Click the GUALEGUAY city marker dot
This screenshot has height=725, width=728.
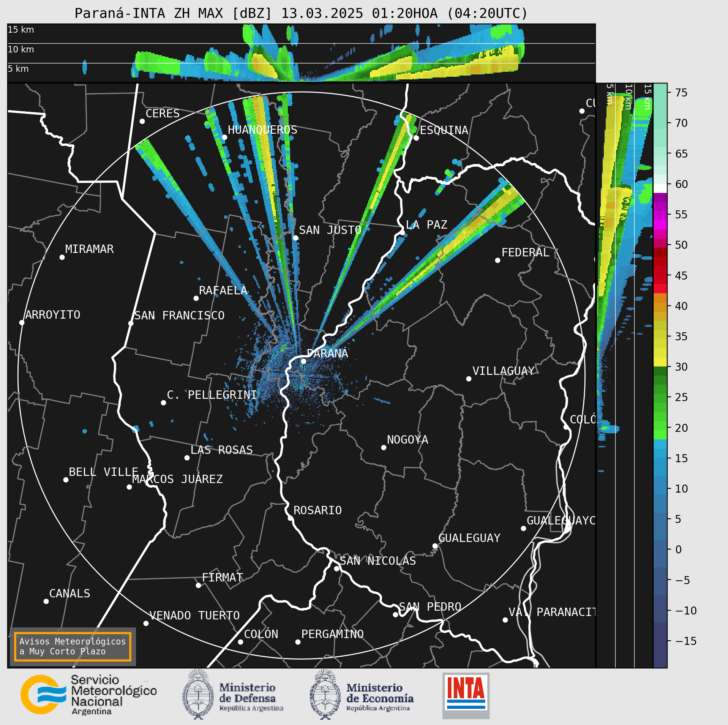point(435,546)
